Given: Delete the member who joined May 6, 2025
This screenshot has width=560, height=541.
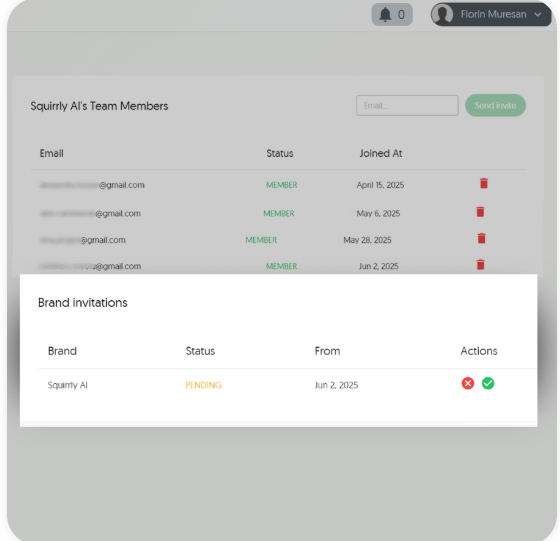Looking at the screenshot, I should [x=480, y=212].
